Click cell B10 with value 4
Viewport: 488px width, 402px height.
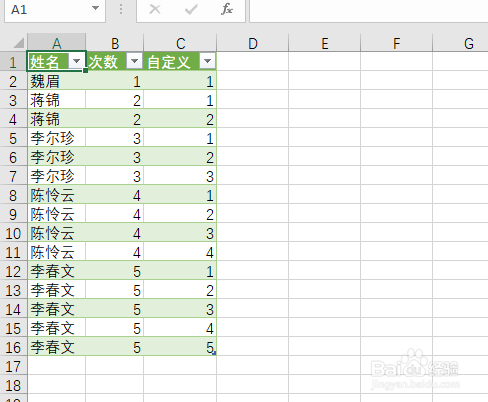click(115, 233)
